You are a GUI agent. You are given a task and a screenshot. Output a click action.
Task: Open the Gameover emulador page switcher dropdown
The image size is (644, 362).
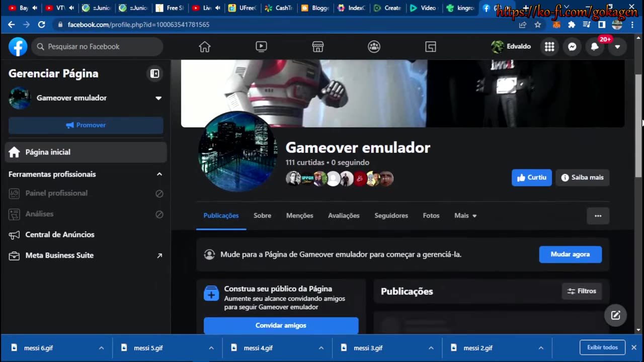pos(158,98)
